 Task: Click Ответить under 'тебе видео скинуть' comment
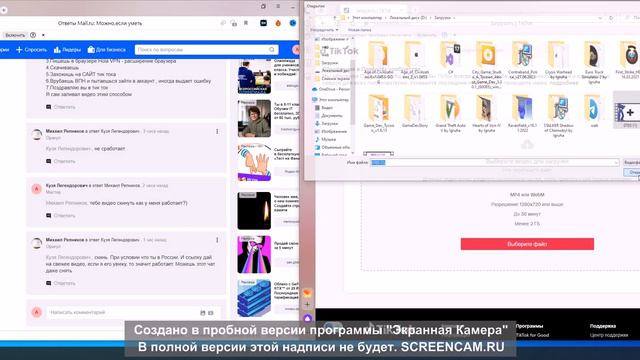pyautogui.click(x=61, y=216)
